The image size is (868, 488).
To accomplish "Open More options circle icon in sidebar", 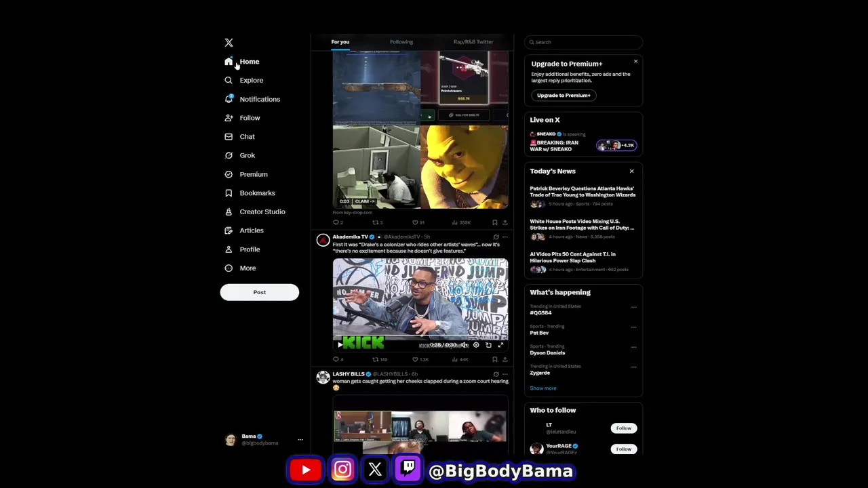I will coord(229,268).
